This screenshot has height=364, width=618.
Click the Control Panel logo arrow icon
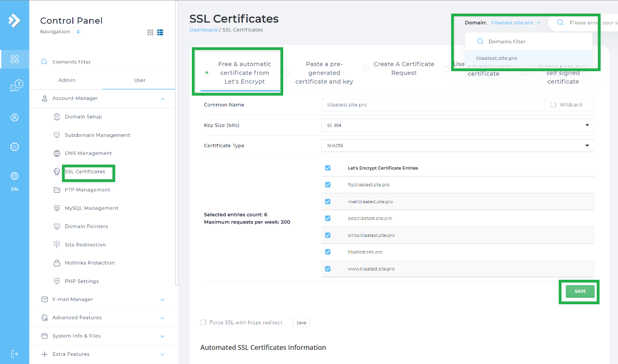14,21
